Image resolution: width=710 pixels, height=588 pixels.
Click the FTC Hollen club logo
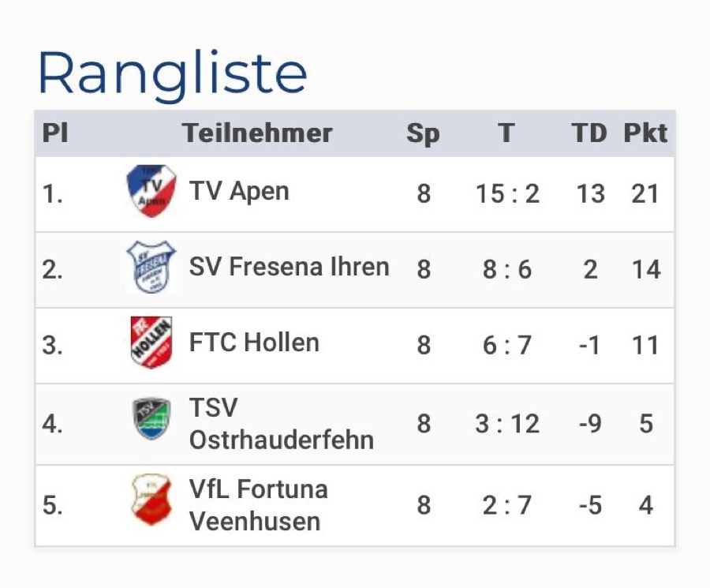(151, 343)
